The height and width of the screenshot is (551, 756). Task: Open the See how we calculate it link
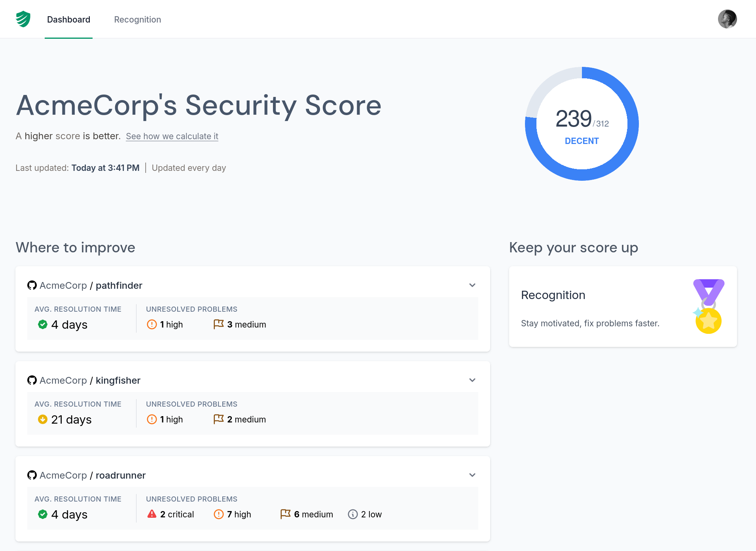172,136
